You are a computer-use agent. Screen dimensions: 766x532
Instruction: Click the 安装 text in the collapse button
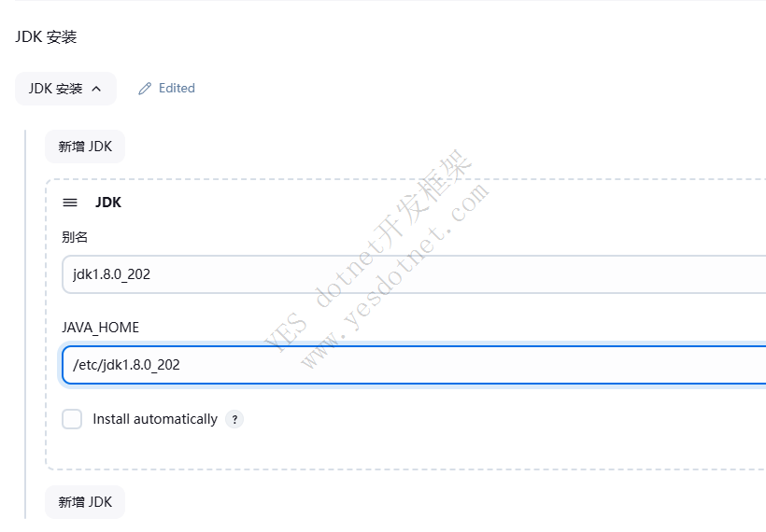tap(69, 89)
